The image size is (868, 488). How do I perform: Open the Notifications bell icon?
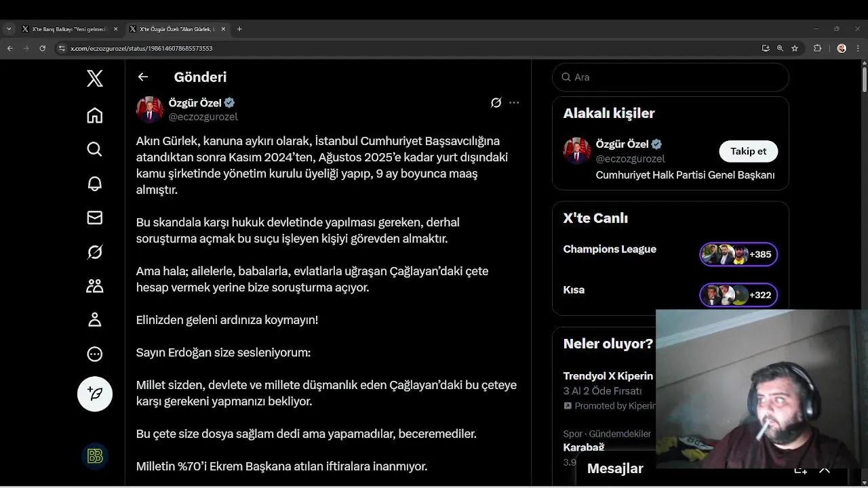coord(95,184)
